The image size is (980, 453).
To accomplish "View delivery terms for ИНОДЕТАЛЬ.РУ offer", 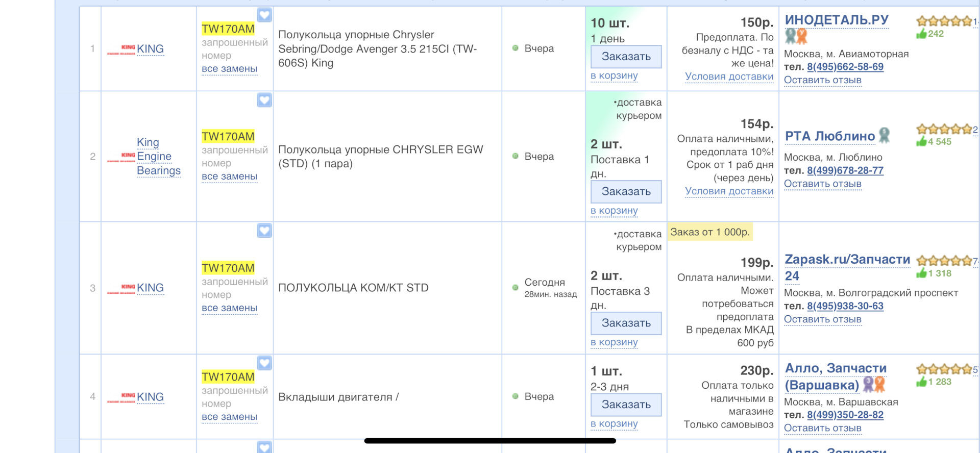I will (729, 77).
